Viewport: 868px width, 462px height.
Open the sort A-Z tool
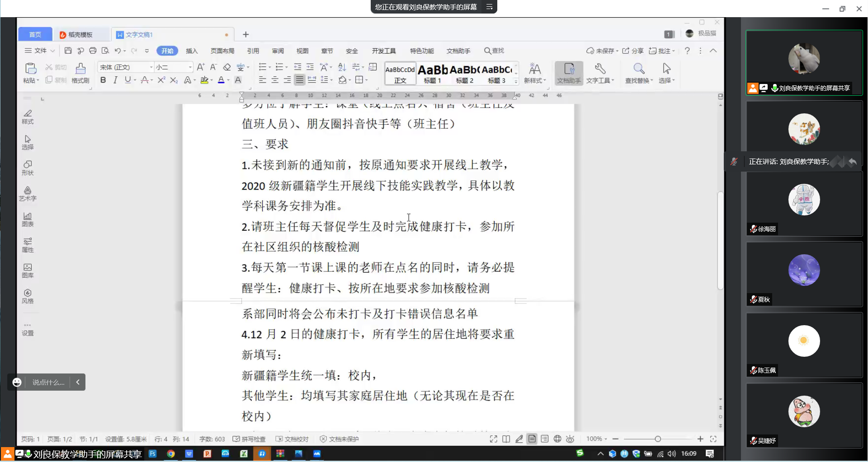(x=342, y=67)
